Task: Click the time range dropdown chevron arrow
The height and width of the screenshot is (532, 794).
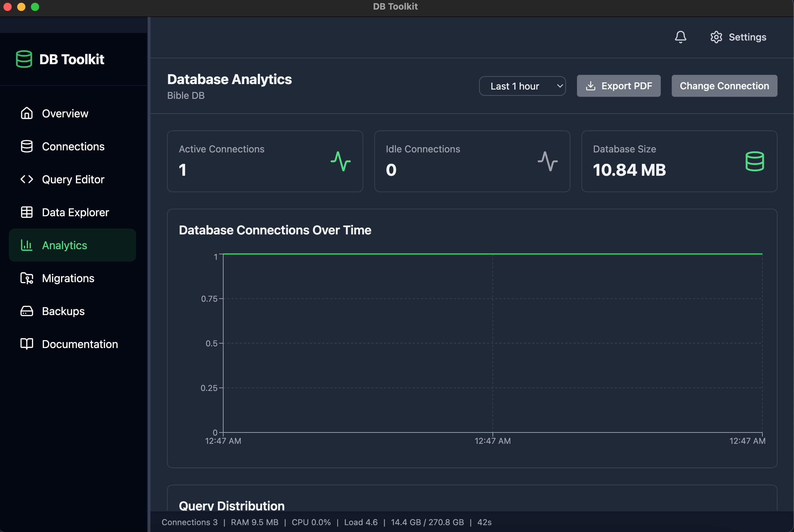Action: [560, 86]
